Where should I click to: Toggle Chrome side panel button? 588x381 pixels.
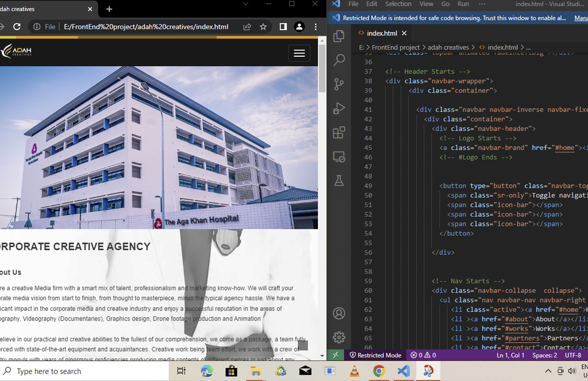pyautogui.click(x=283, y=27)
